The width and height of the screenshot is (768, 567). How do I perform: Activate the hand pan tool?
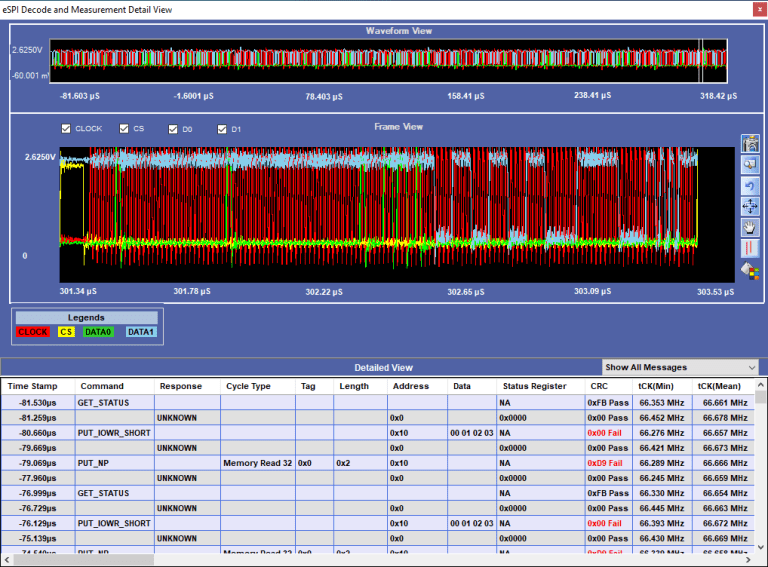click(749, 227)
